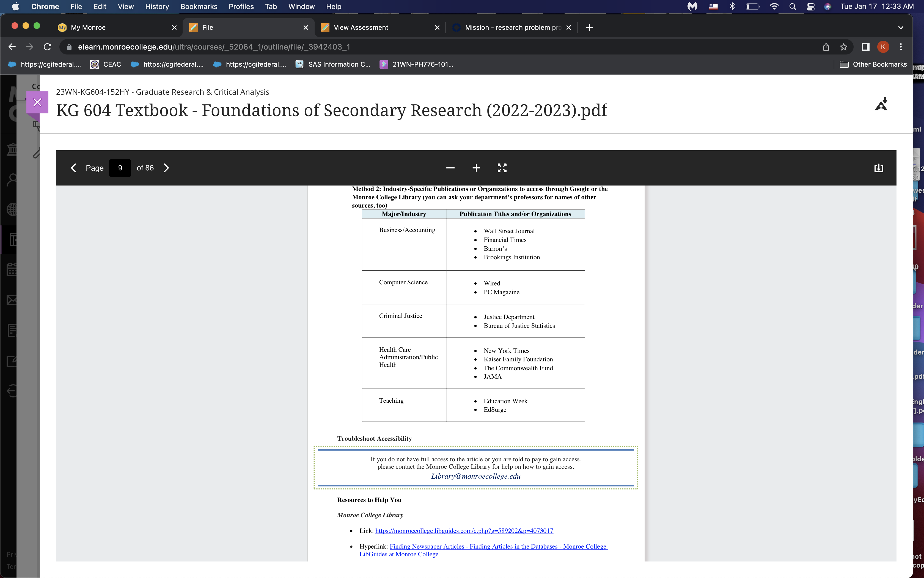Expand tab search dropdown arrow
Screen dimensions: 924x578
901,28
